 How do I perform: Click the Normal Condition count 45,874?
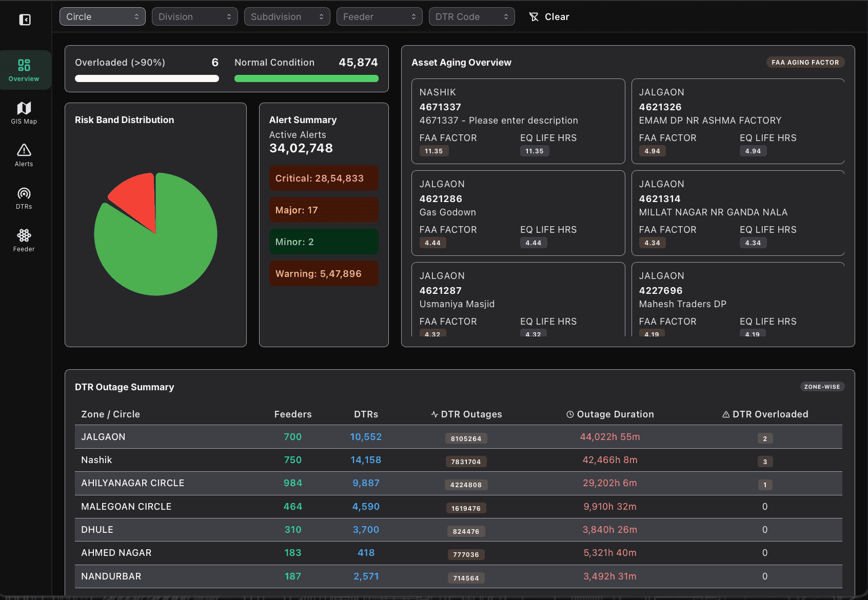[359, 63]
